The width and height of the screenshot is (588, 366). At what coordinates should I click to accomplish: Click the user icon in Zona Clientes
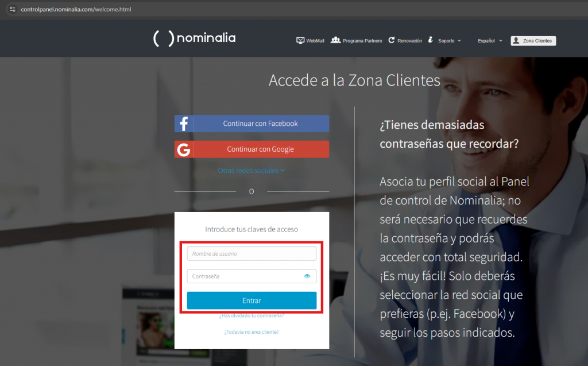pyautogui.click(x=516, y=41)
